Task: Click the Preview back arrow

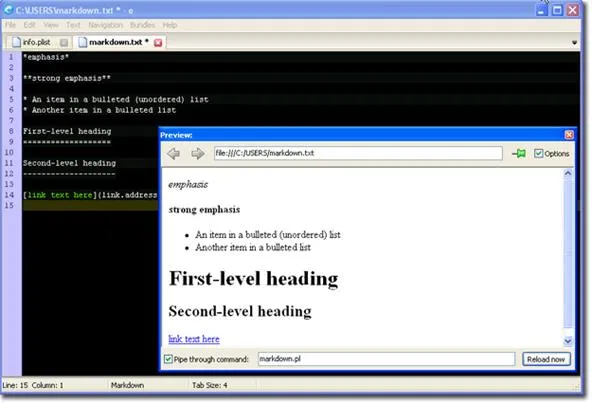Action: 174,153
